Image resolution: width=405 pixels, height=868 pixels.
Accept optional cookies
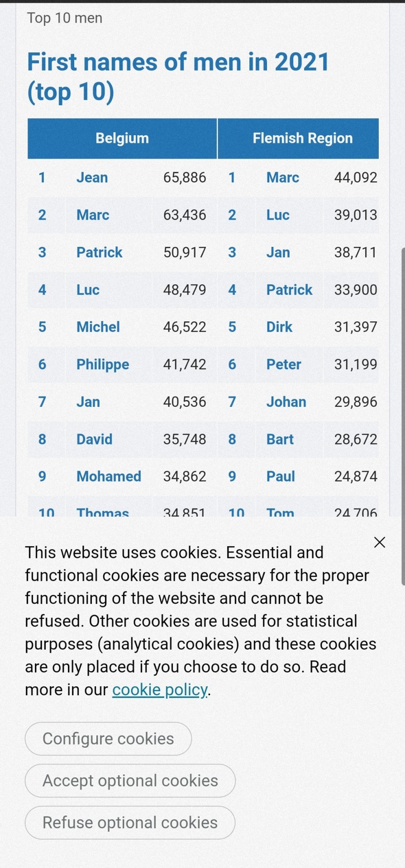pos(130,781)
